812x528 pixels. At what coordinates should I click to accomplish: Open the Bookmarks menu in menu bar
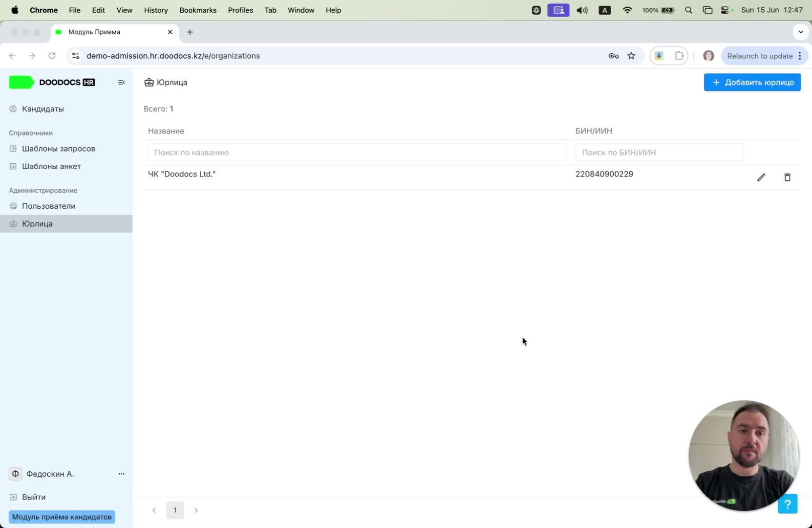(198, 10)
